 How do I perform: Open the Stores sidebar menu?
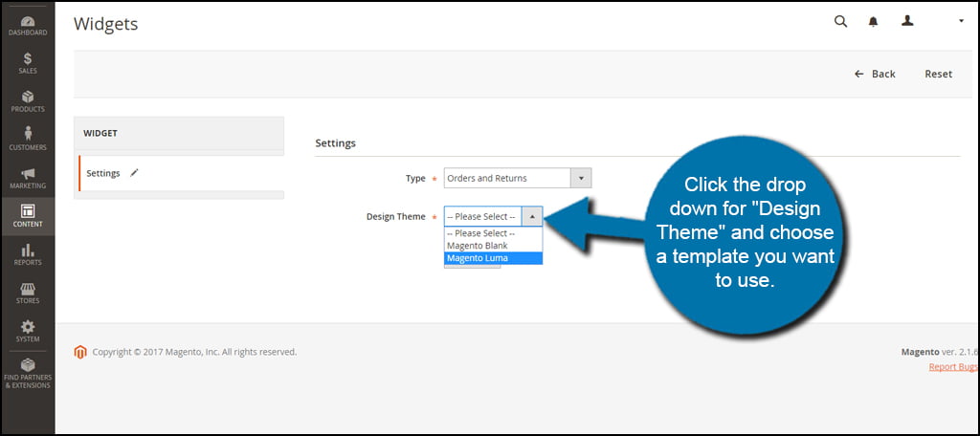28,294
